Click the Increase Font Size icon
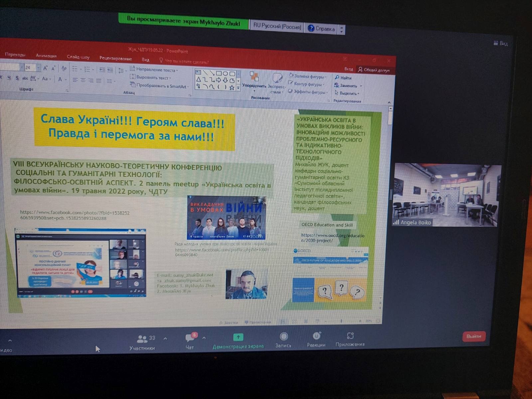 (46, 68)
